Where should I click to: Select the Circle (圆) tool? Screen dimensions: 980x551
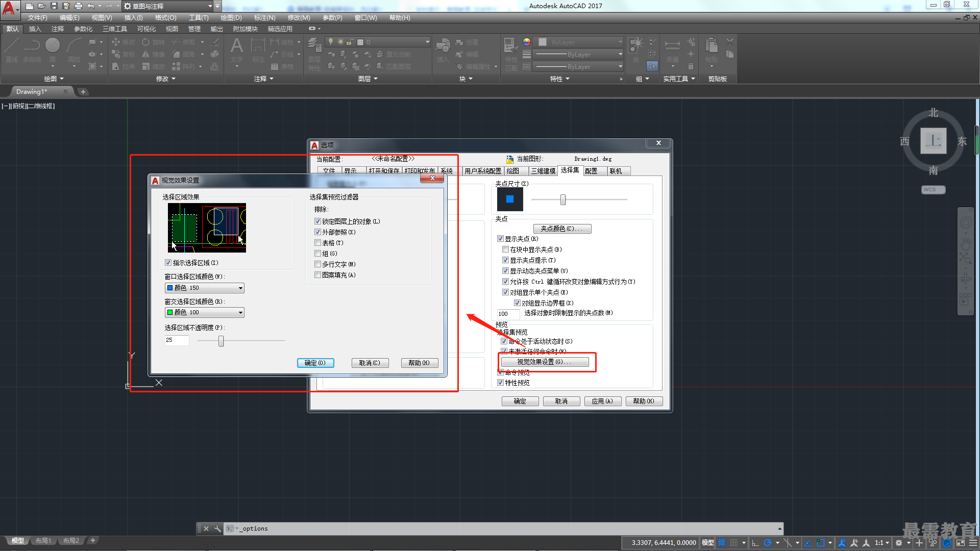click(x=53, y=50)
